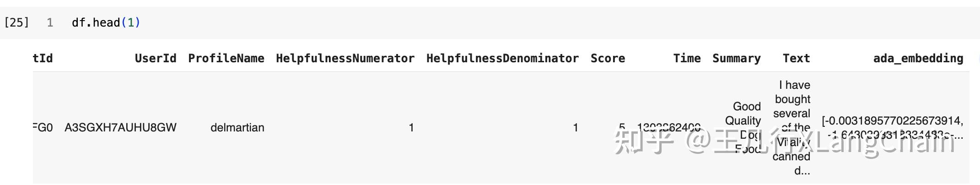
Task: Click the df.head(1) code line
Action: [x=106, y=22]
